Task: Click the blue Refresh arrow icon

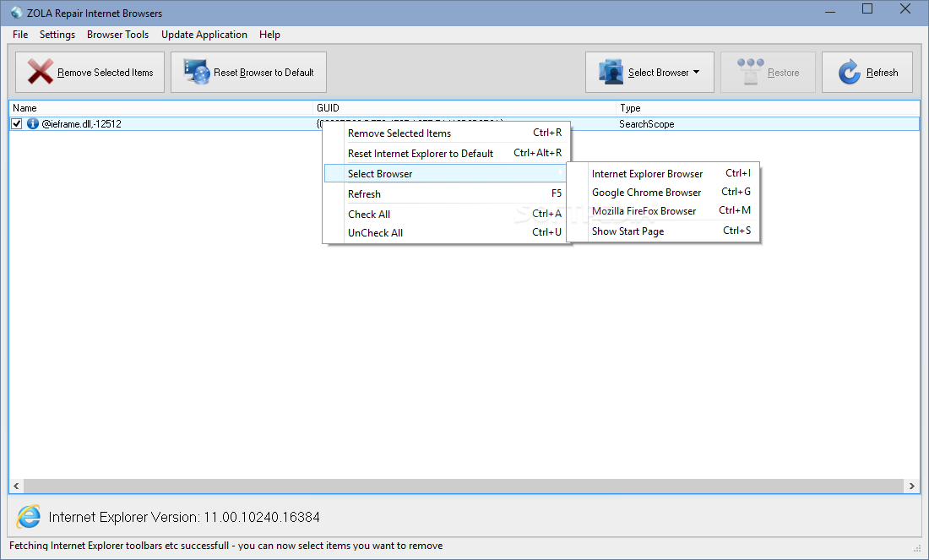Action: coord(849,72)
